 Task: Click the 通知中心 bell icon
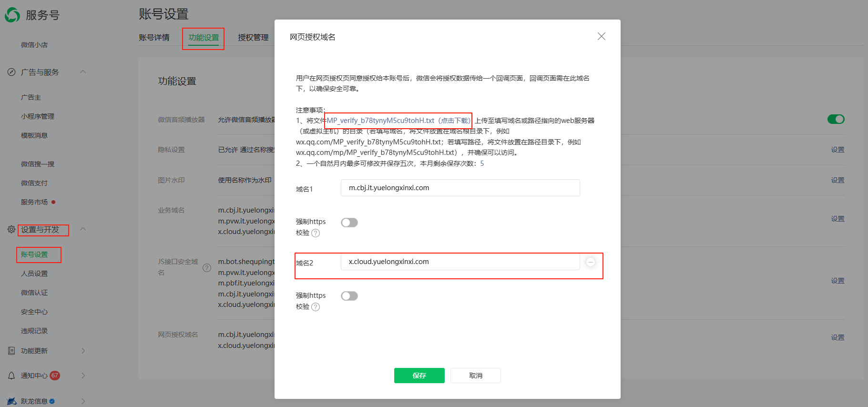11,376
